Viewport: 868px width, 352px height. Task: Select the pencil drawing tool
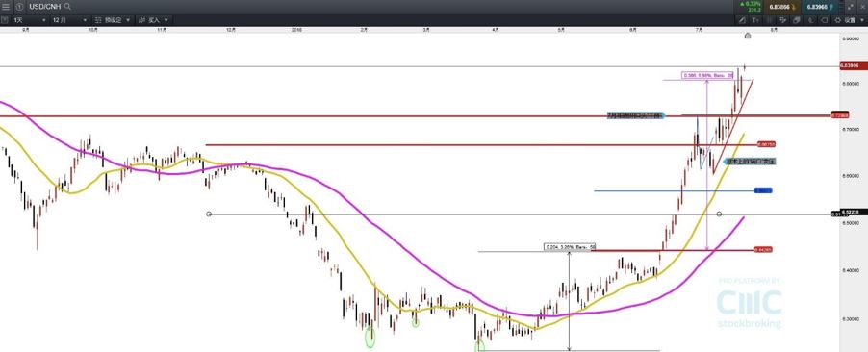click(742, 20)
